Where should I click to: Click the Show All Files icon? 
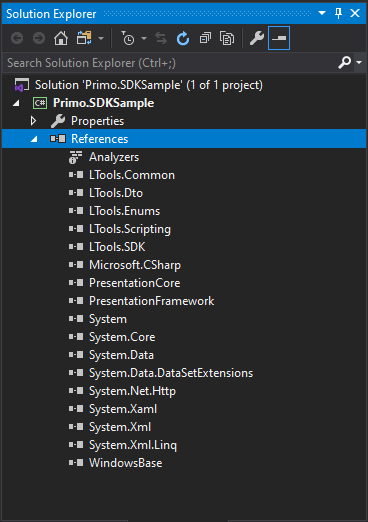(x=227, y=39)
